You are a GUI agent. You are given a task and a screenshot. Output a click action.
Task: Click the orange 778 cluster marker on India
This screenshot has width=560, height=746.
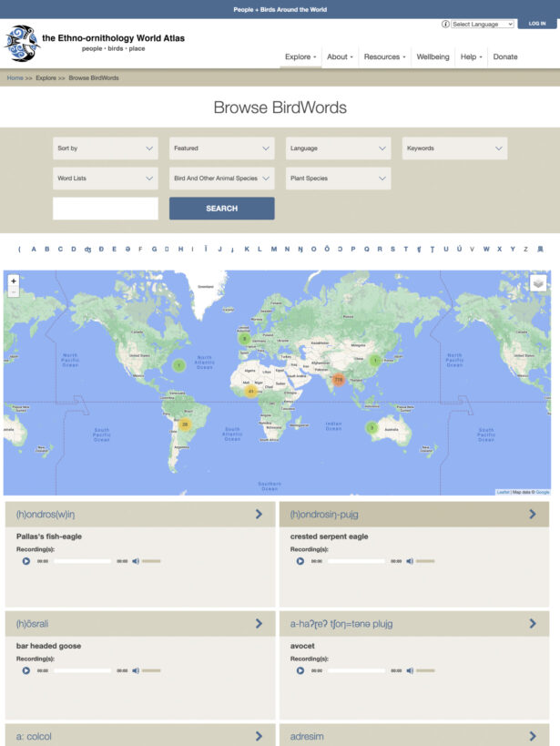339,379
